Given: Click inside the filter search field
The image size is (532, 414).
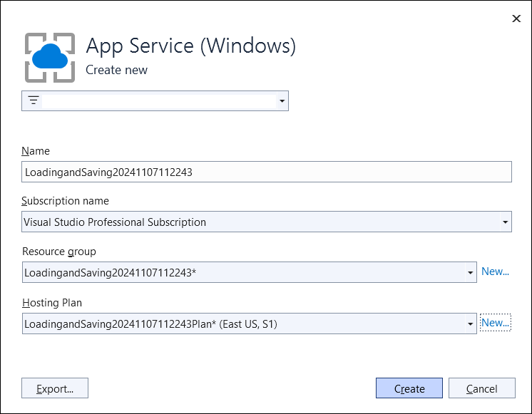Looking at the screenshot, I should (159, 100).
